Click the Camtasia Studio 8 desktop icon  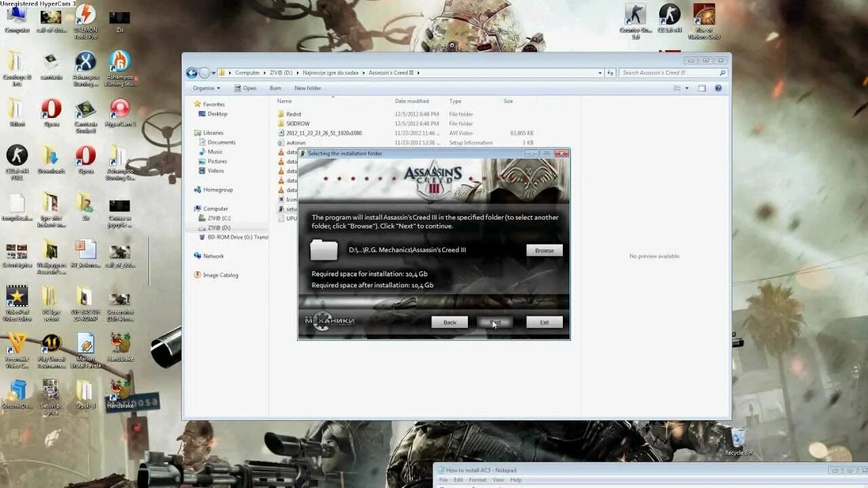85,117
